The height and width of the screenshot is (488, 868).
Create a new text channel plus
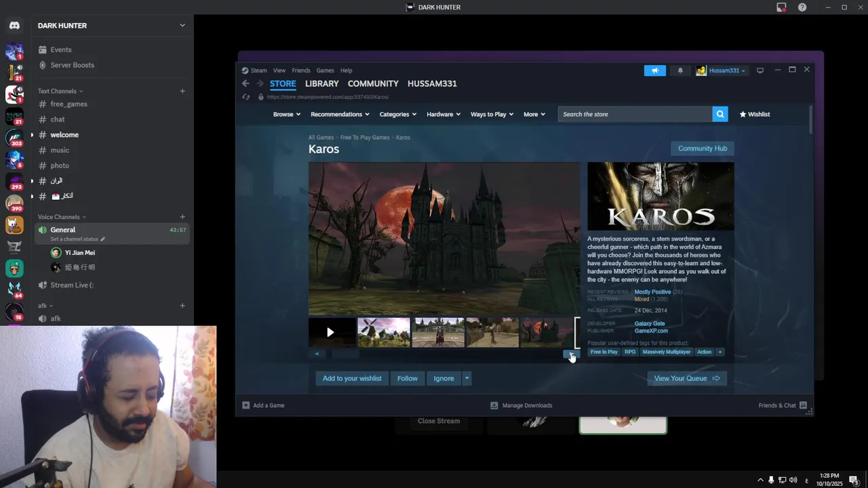(x=182, y=91)
